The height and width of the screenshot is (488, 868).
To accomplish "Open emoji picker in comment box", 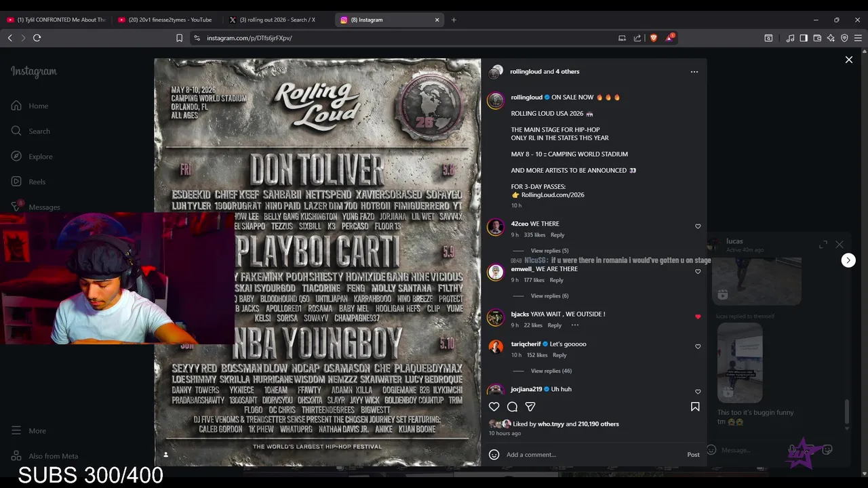I will (x=494, y=455).
